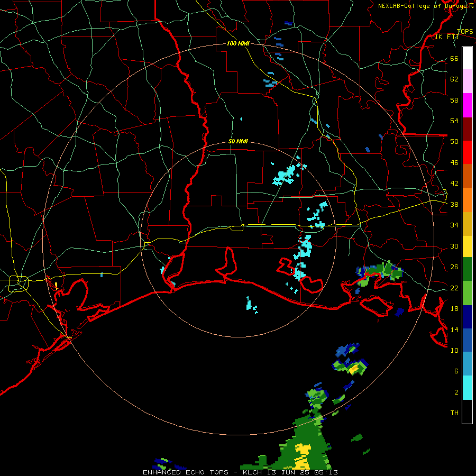Select the 58 scale label
Viewport: 476px width, 476px height.
click(454, 100)
